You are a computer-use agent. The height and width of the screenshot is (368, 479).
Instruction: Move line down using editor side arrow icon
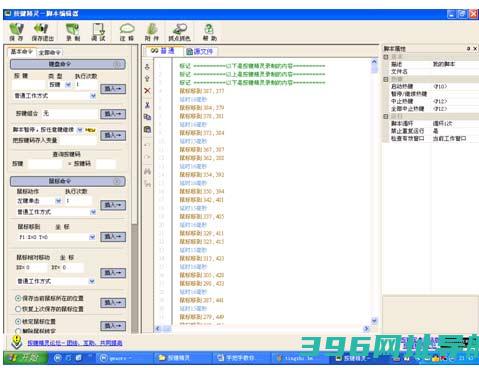coord(147,67)
